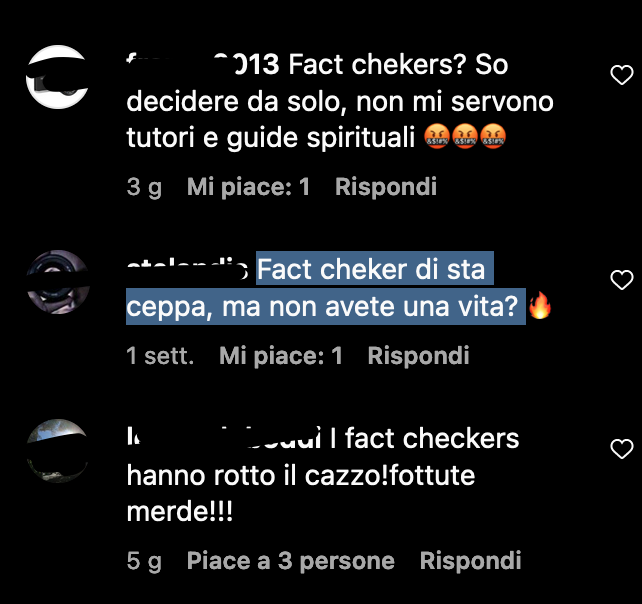
Task: Click the "5 g" timestamp
Action: click(x=144, y=560)
